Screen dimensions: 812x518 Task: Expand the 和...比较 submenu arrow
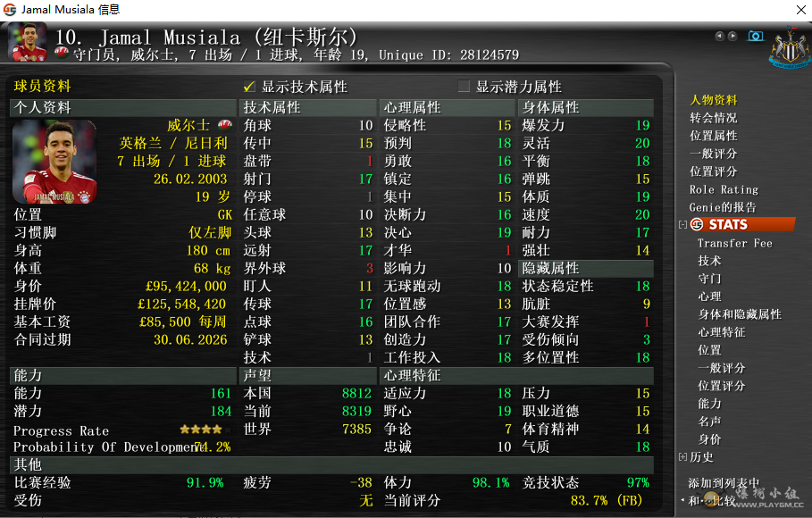pos(682,500)
